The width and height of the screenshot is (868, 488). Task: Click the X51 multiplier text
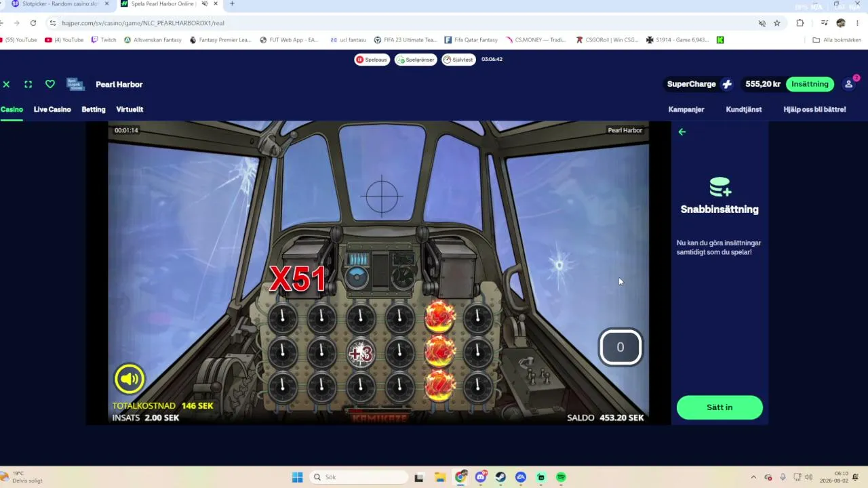(298, 279)
